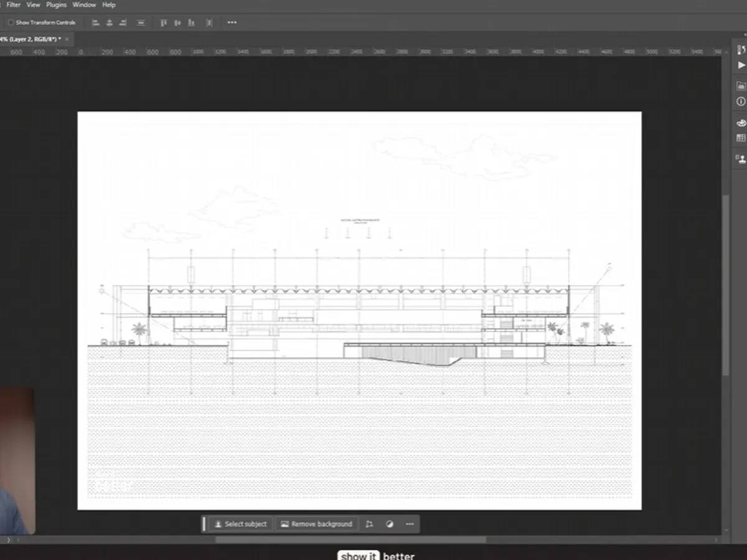Open the Actions panel play icon
747x560 pixels.
(741, 65)
